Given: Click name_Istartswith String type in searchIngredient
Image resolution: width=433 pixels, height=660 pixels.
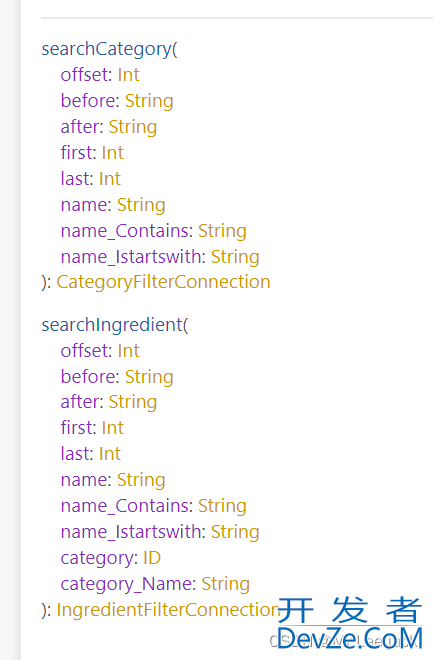Looking at the screenshot, I should click(235, 532).
